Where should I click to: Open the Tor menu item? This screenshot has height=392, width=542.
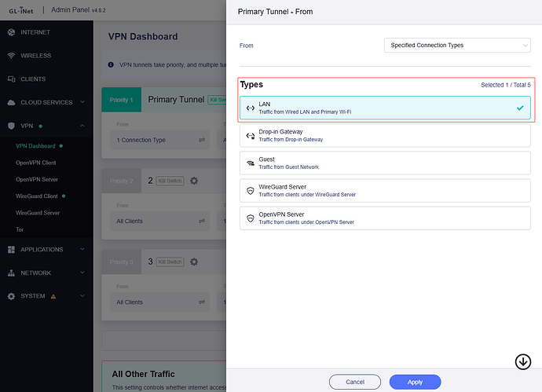coord(20,229)
